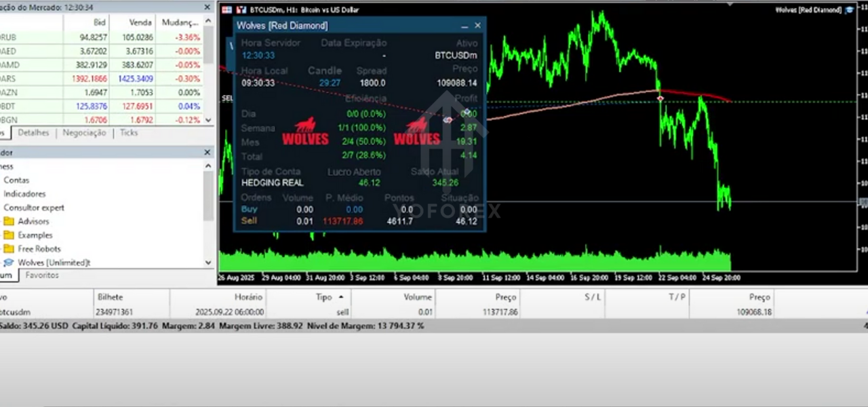Switch to the Detalhes tab
This screenshot has height=407, width=868.
(x=33, y=133)
